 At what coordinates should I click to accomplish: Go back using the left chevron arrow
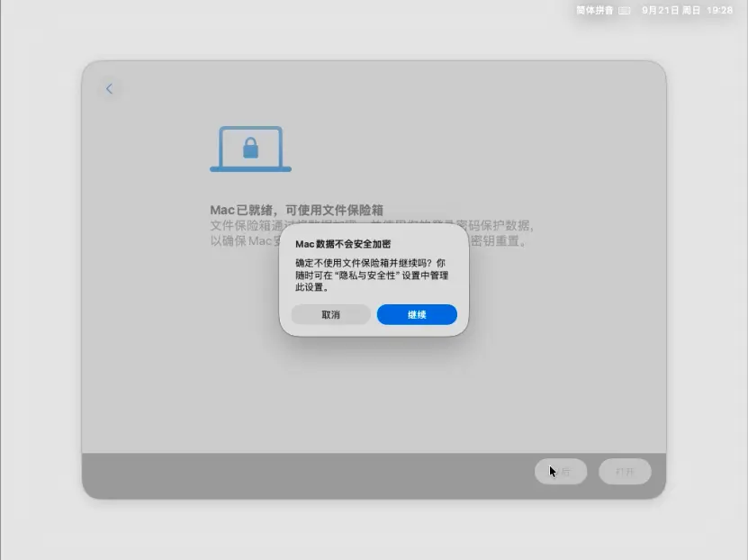(x=109, y=89)
